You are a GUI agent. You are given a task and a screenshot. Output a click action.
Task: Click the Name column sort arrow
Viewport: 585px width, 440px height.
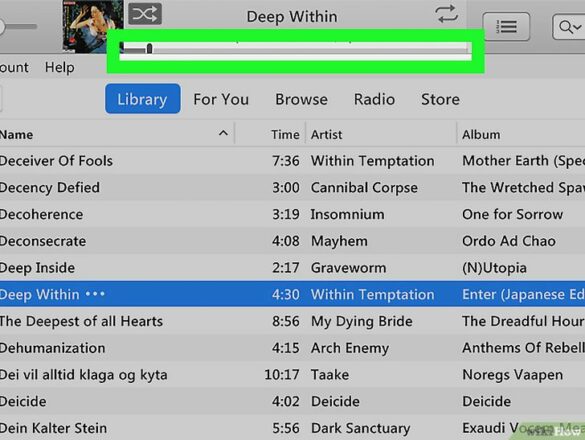tap(223, 133)
